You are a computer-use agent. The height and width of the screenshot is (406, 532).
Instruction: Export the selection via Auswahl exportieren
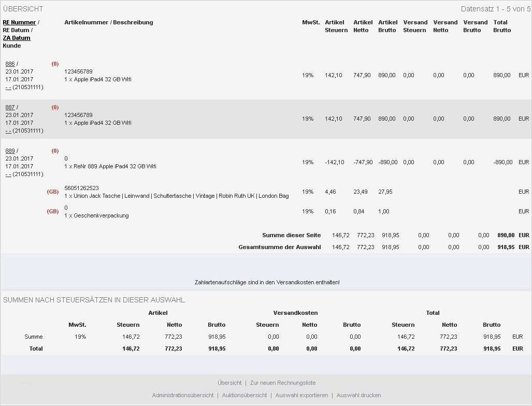coord(301,395)
